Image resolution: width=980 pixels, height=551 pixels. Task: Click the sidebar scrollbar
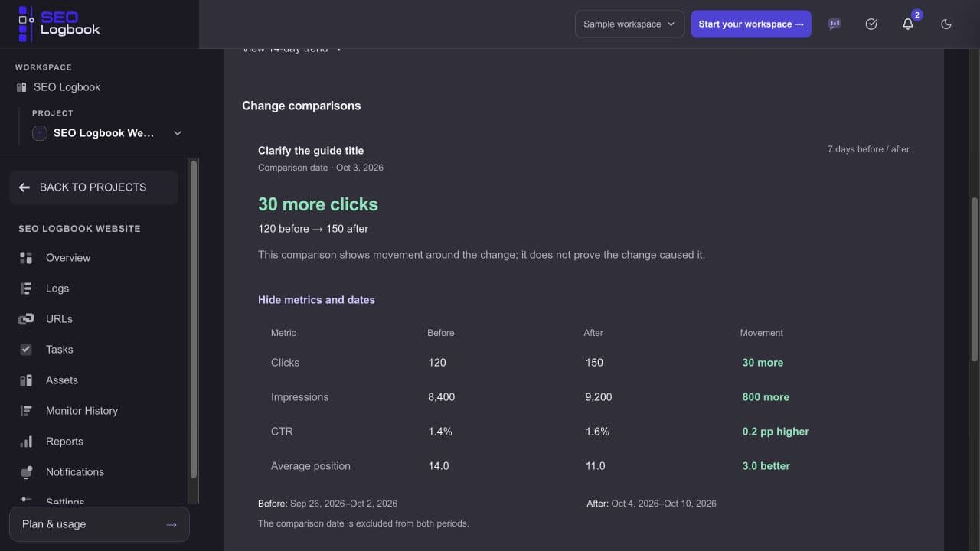(194, 319)
